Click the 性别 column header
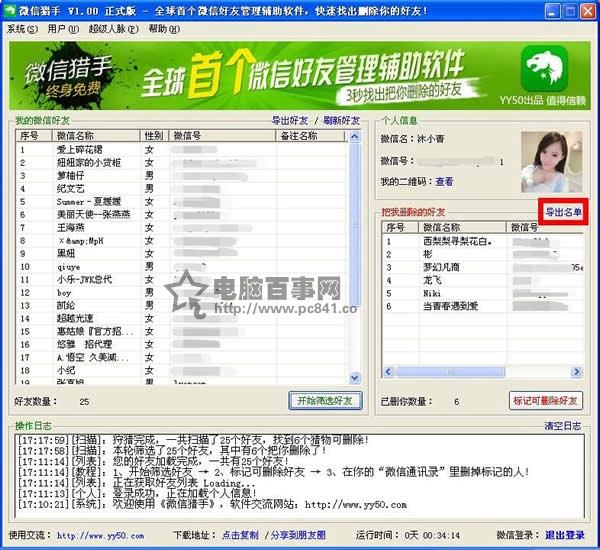Viewport: 600px width, 550px height. pyautogui.click(x=154, y=135)
